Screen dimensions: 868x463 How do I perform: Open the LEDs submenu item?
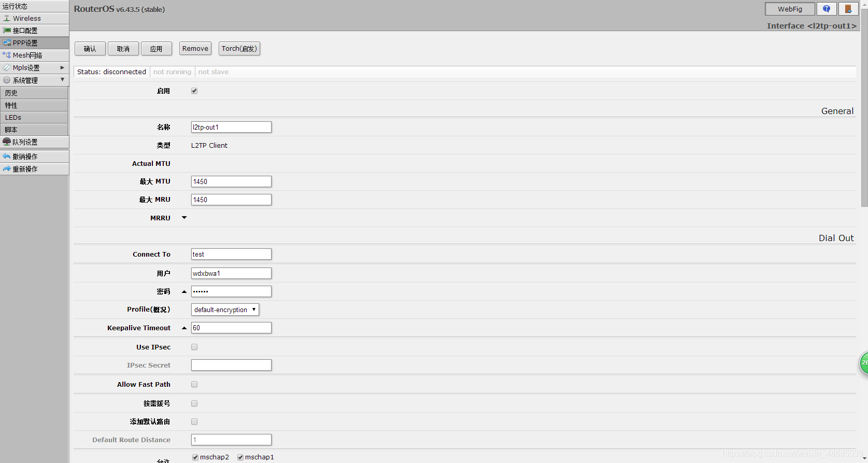pos(34,117)
